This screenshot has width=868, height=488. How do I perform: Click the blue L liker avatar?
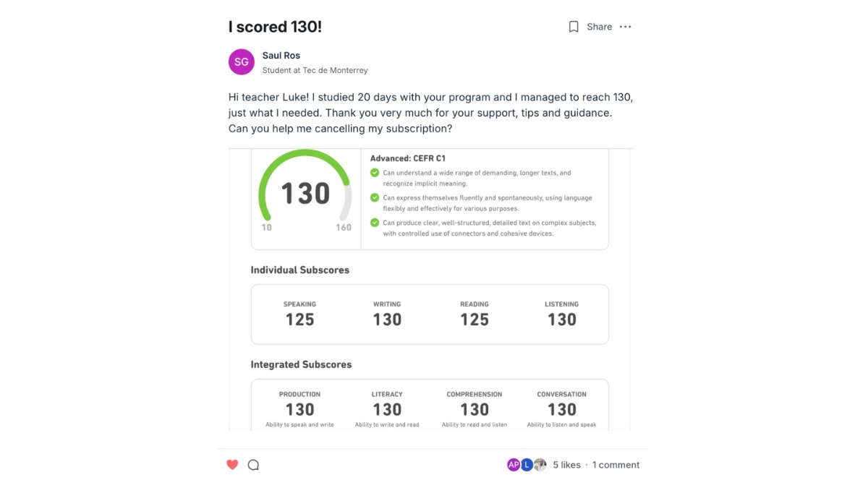(527, 465)
